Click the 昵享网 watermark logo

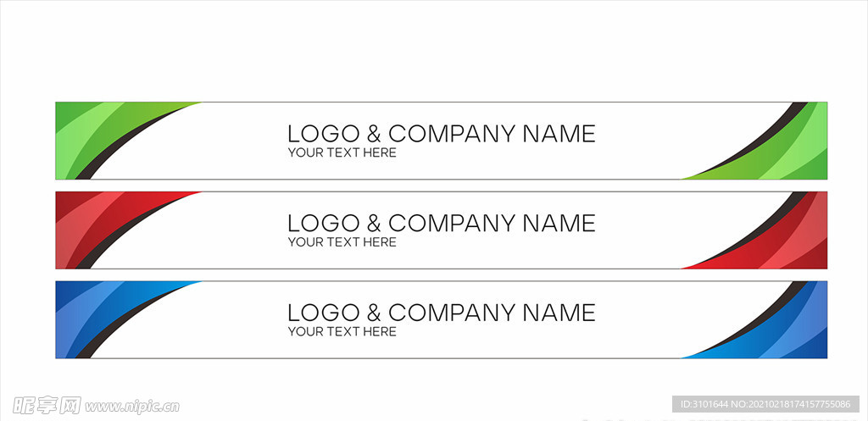47,406
